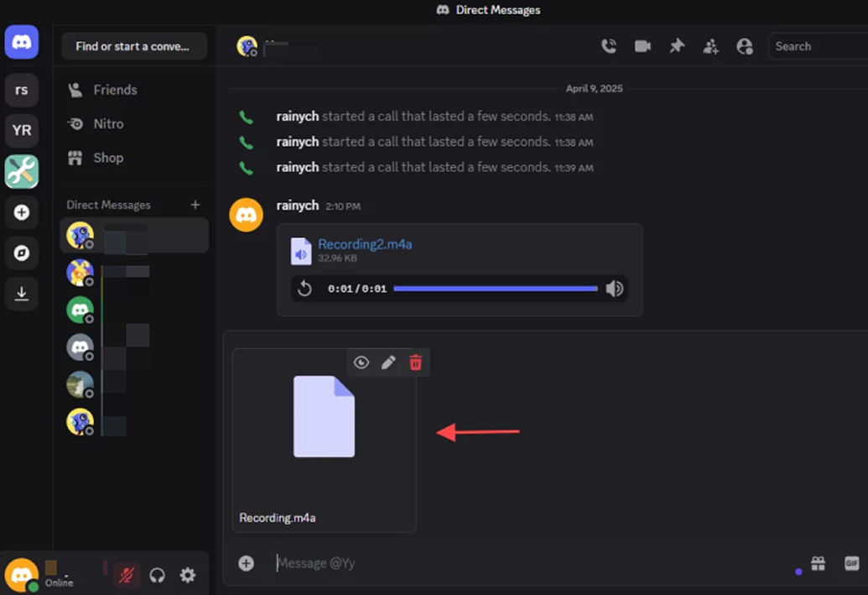Click the Search field in header
The height and width of the screenshot is (595, 868).
818,46
